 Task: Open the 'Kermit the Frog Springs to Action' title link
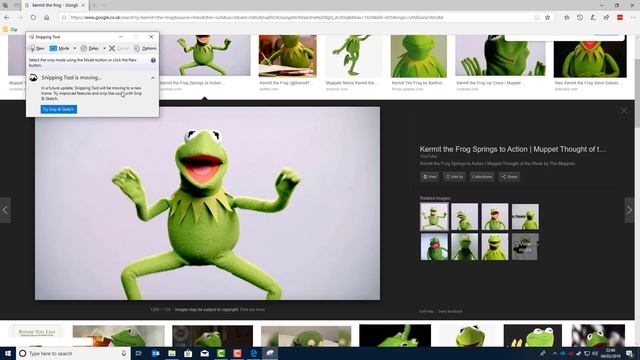coord(513,149)
